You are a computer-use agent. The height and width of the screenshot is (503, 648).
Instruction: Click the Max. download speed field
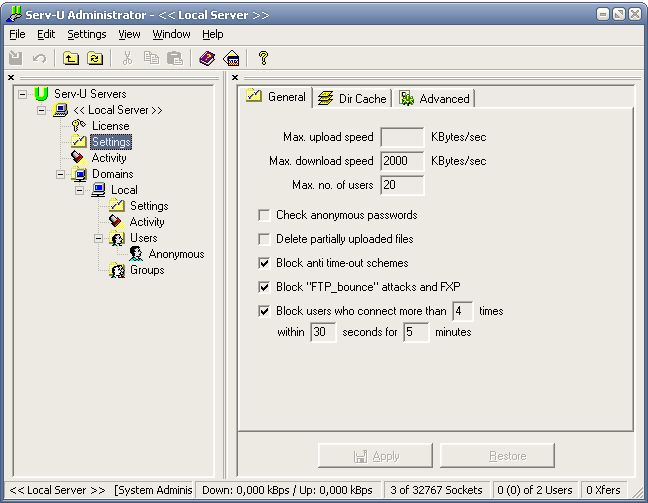tap(402, 161)
